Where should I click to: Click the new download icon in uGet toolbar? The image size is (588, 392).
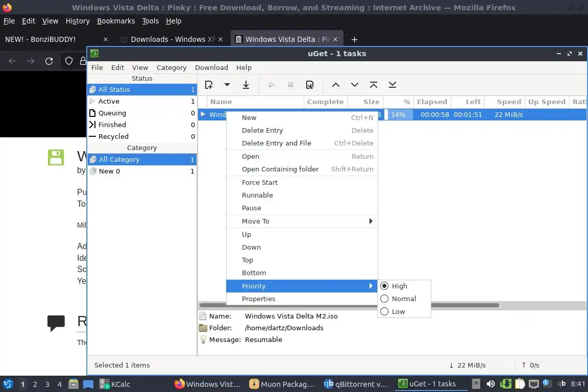[209, 85]
